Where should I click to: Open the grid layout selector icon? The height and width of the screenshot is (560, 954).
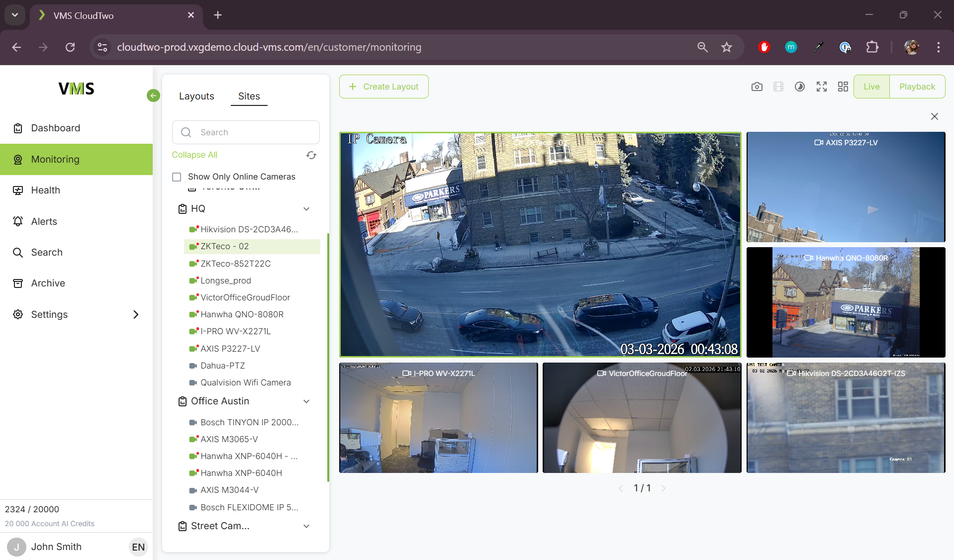click(843, 87)
